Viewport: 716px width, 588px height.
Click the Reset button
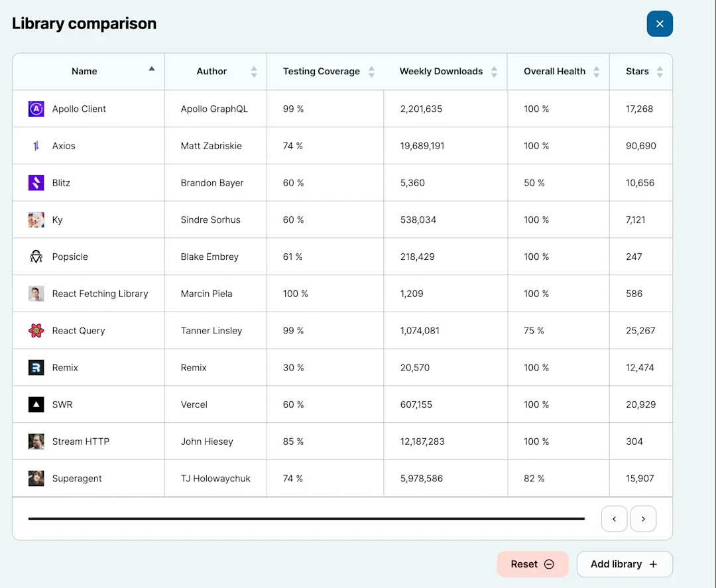(x=532, y=564)
